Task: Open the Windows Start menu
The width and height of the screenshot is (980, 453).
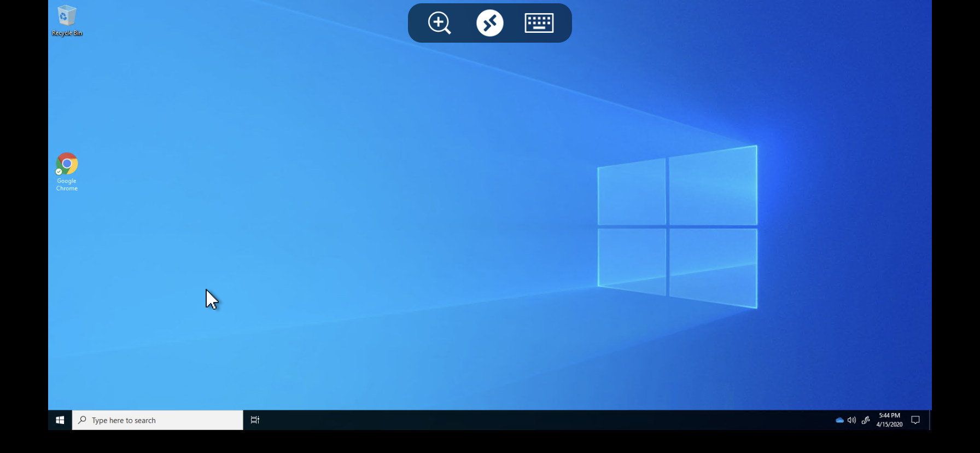Action: click(x=60, y=420)
